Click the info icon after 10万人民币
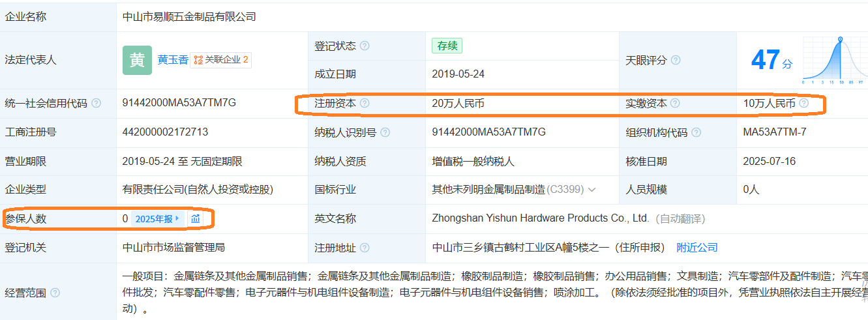The height and width of the screenshot is (320, 868). click(804, 103)
